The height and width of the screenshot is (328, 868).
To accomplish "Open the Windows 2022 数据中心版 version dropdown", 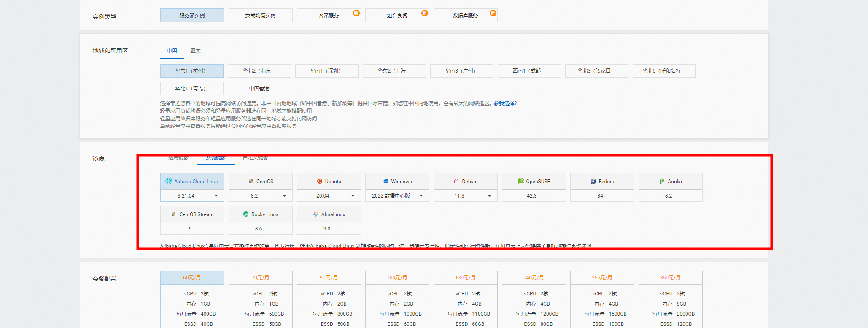I will (397, 196).
